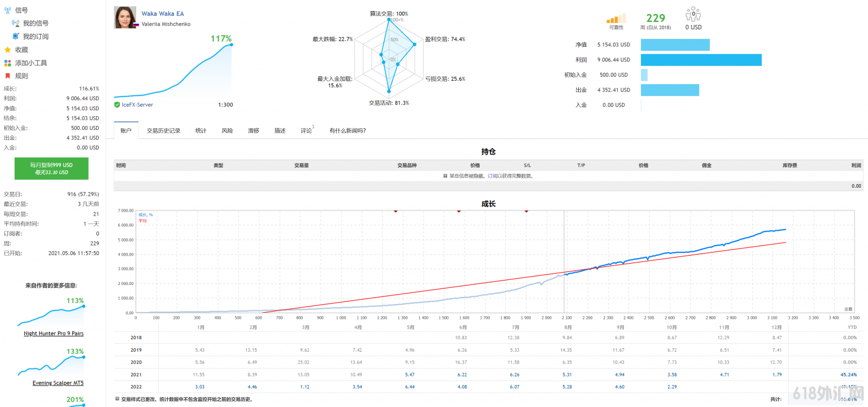Click 45.24% YTD value for 2021
This screenshot has height=407, width=868.
pyautogui.click(x=849, y=374)
